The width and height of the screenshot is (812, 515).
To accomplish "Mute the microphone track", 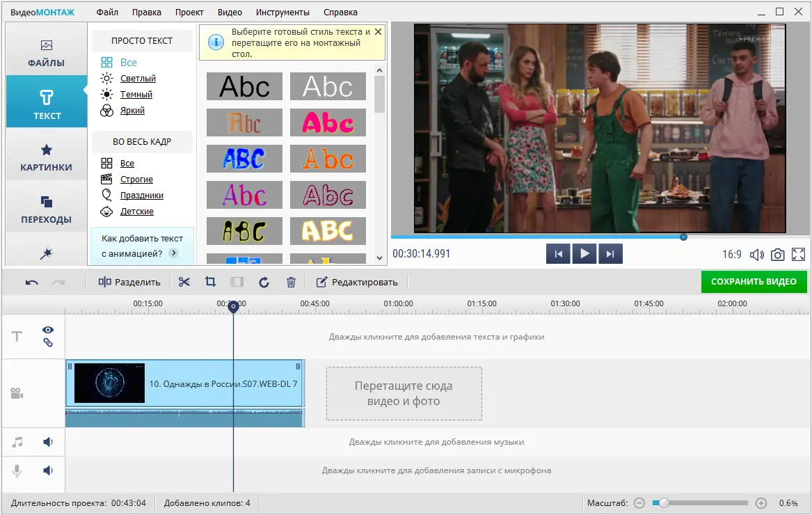I will [x=48, y=470].
